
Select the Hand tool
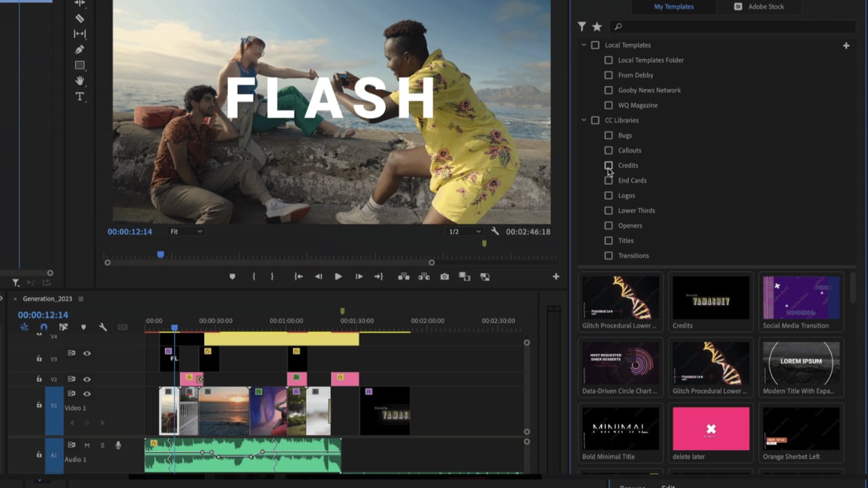[79, 80]
